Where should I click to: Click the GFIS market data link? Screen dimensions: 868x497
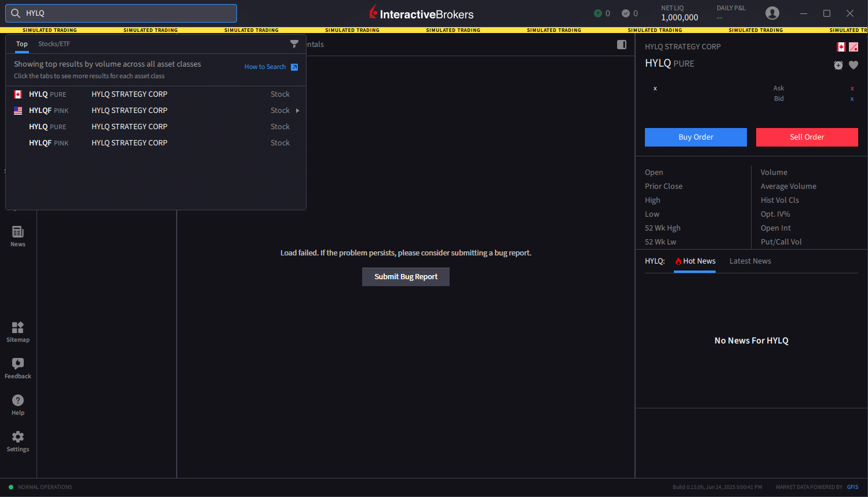852,487
